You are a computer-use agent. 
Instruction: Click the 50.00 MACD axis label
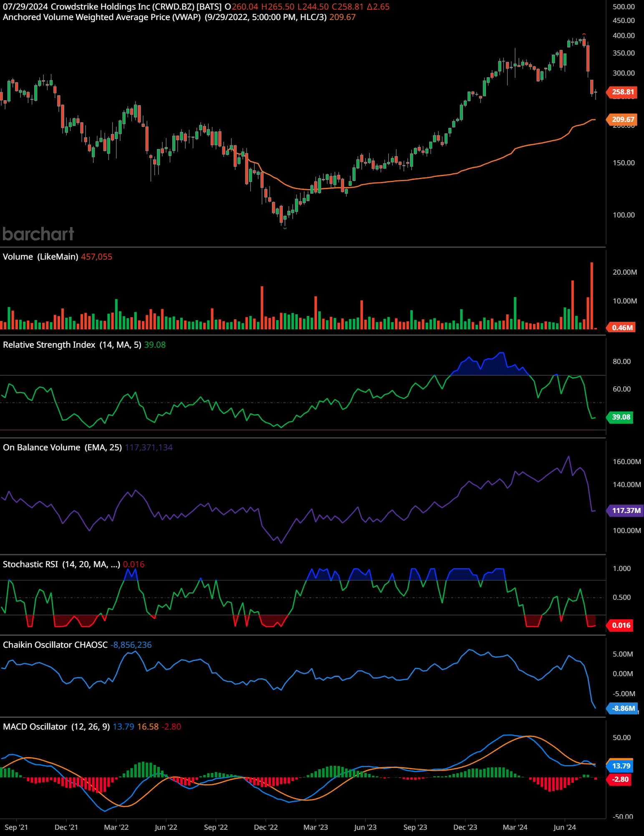621,737
